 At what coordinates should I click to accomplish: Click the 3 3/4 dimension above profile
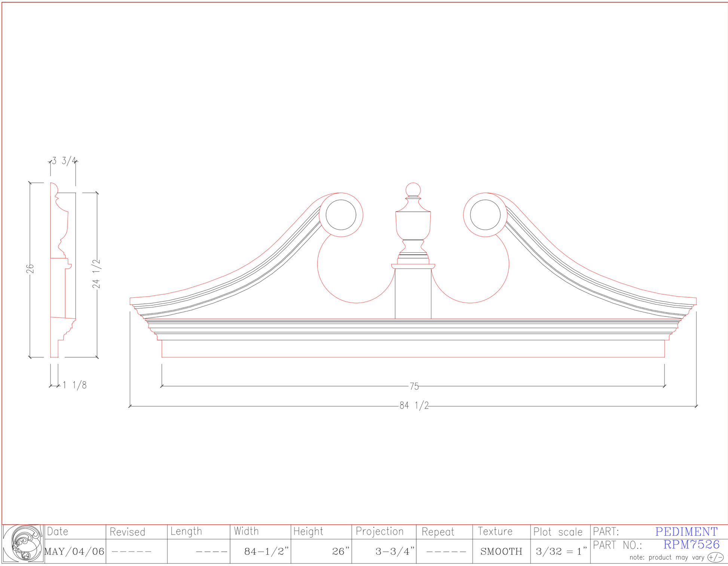click(64, 161)
